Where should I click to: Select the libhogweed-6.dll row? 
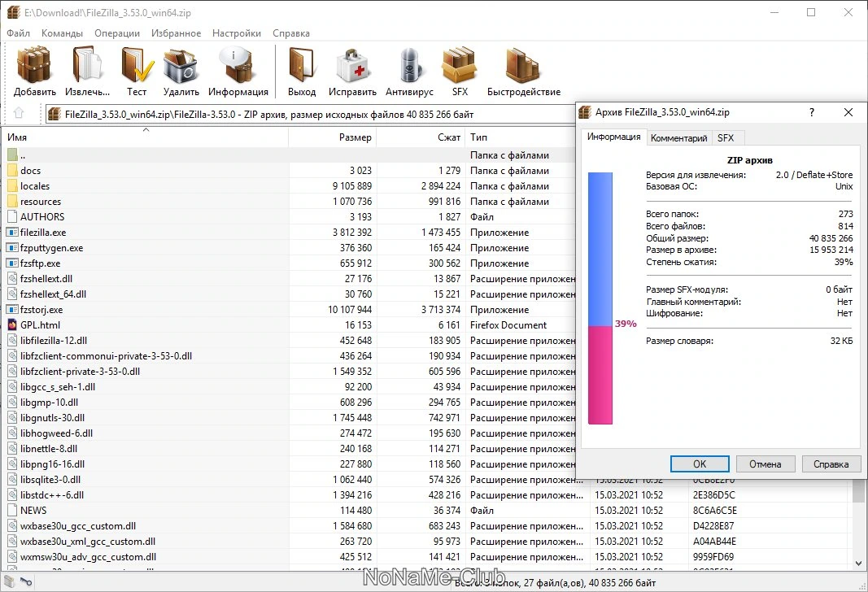pos(288,433)
